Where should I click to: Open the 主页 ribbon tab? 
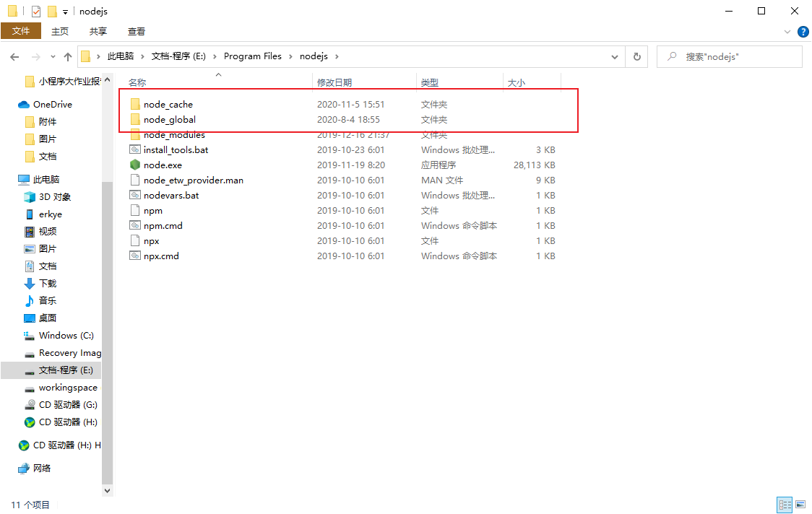tap(60, 32)
